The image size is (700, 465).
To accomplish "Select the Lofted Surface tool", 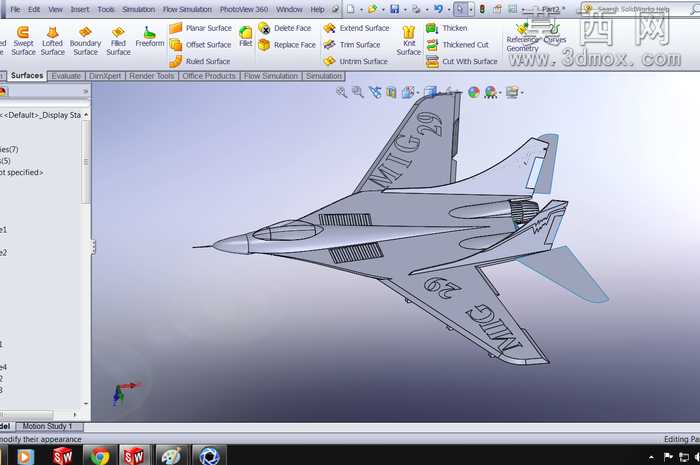I will (53, 41).
